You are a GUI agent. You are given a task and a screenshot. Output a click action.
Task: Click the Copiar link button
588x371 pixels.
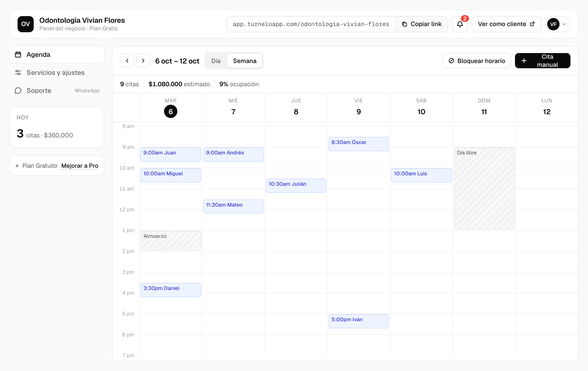coord(422,24)
